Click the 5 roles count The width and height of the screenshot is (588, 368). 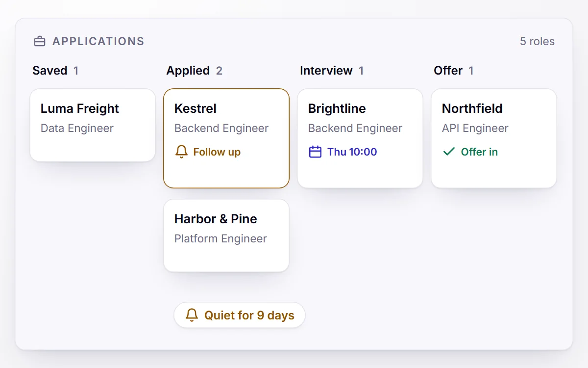538,41
